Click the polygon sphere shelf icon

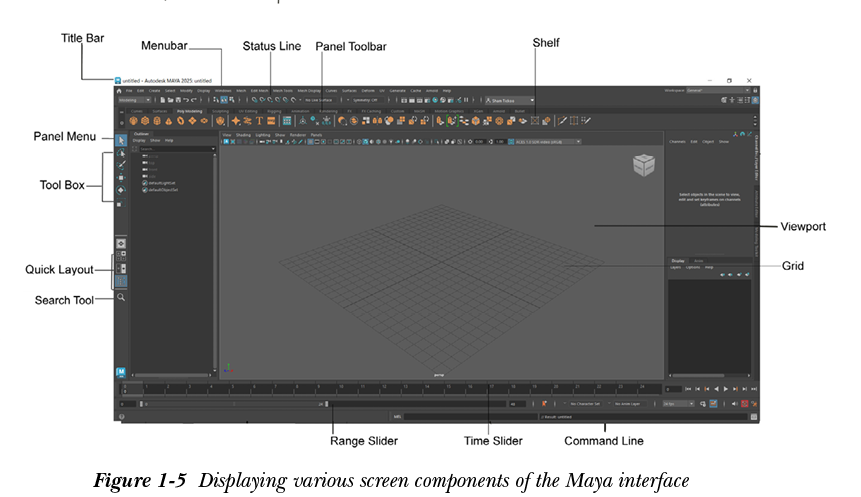[x=131, y=121]
